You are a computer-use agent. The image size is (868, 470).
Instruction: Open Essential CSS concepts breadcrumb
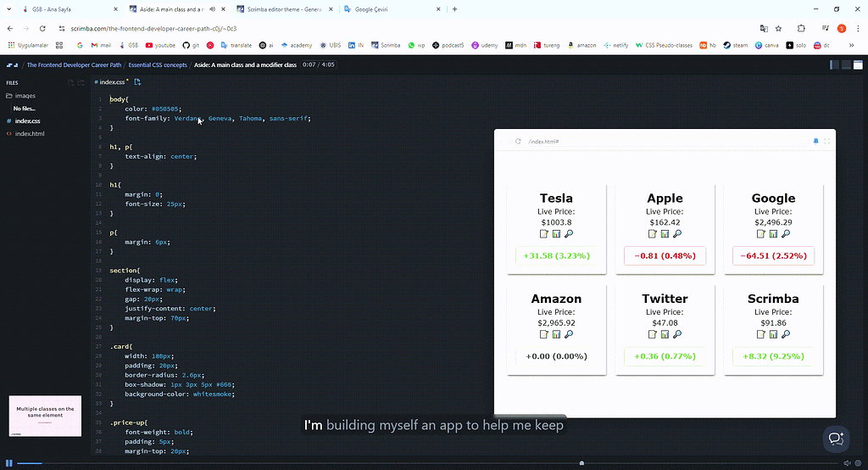click(158, 64)
